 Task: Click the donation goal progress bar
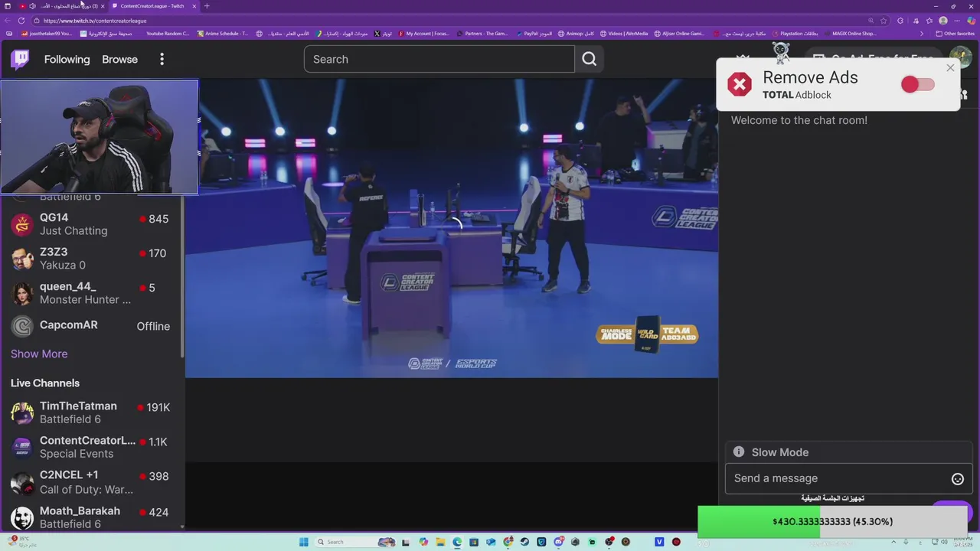833,521
